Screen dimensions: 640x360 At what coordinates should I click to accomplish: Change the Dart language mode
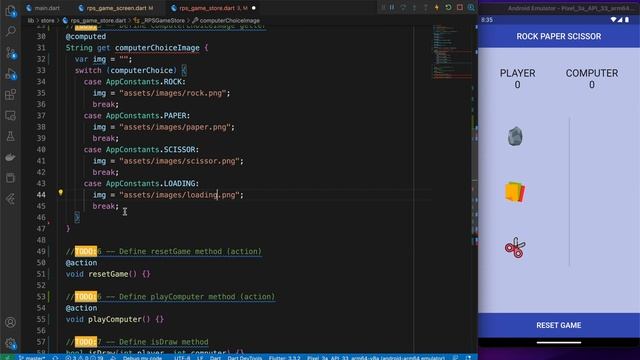click(x=215, y=358)
